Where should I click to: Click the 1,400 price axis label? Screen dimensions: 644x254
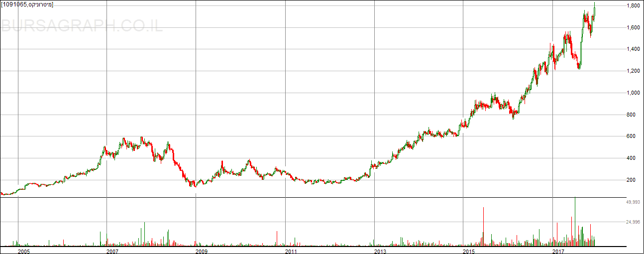click(633, 49)
